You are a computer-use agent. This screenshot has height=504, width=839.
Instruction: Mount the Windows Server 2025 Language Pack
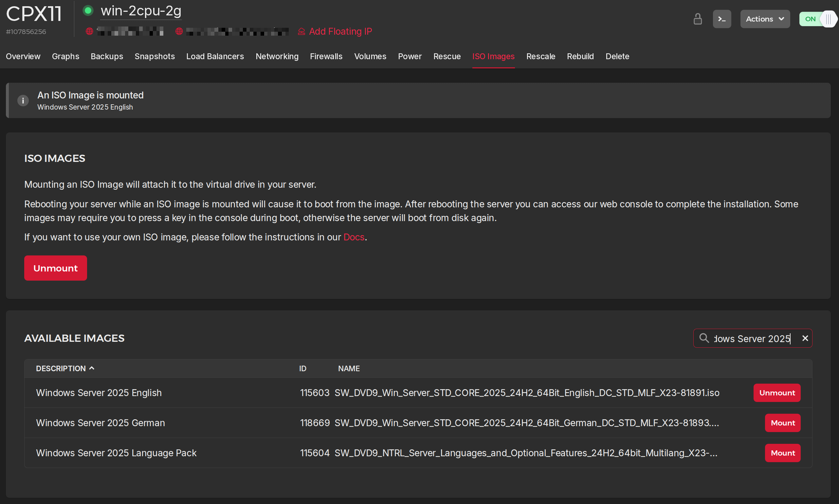[782, 453]
